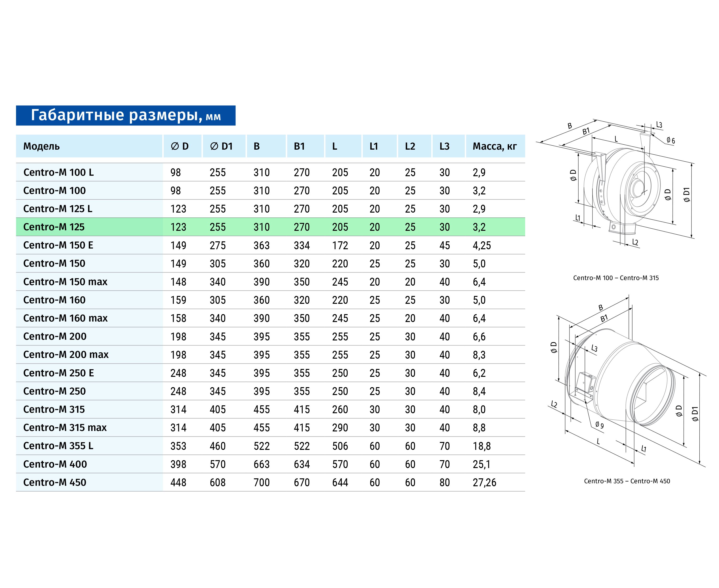Click the caption Centro-M 100 – Centro-M 315
719x588 pixels.
(615, 278)
